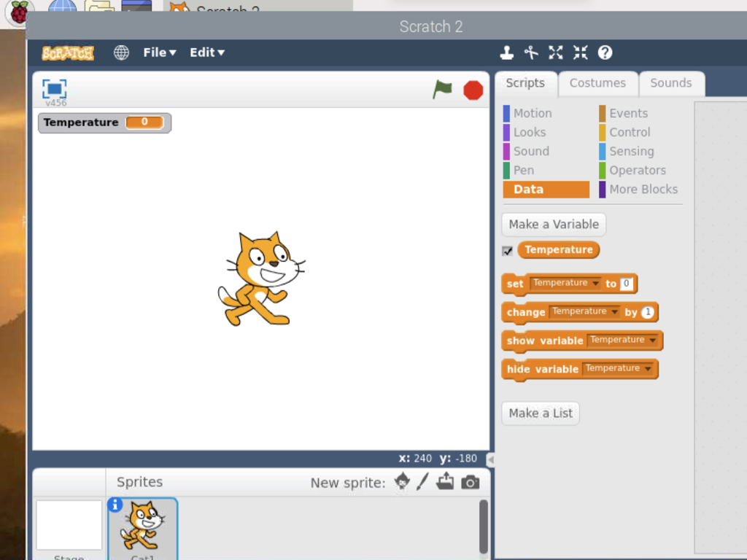Open the File menu
The image size is (747, 560).
click(x=160, y=52)
